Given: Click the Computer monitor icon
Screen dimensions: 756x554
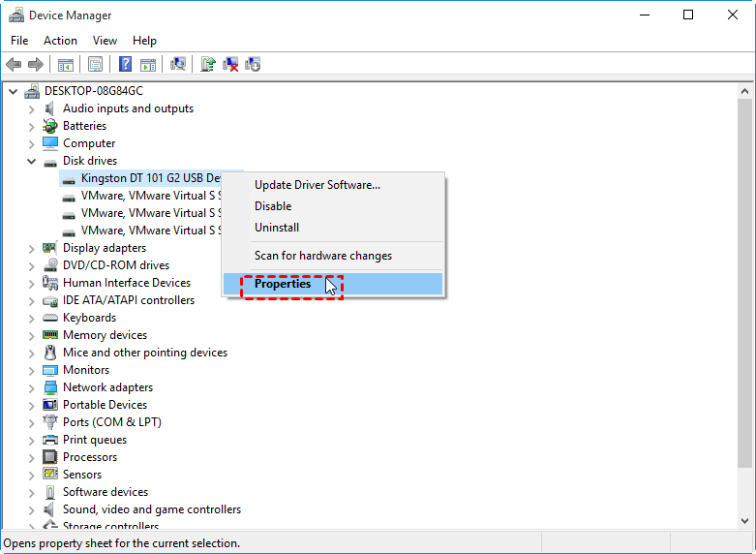Looking at the screenshot, I should (50, 143).
